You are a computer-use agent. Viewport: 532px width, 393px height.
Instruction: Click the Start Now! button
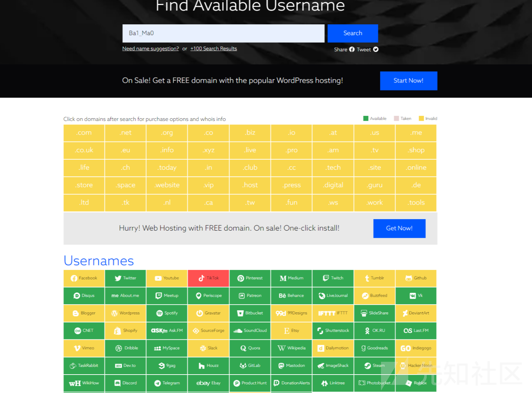[x=408, y=81]
